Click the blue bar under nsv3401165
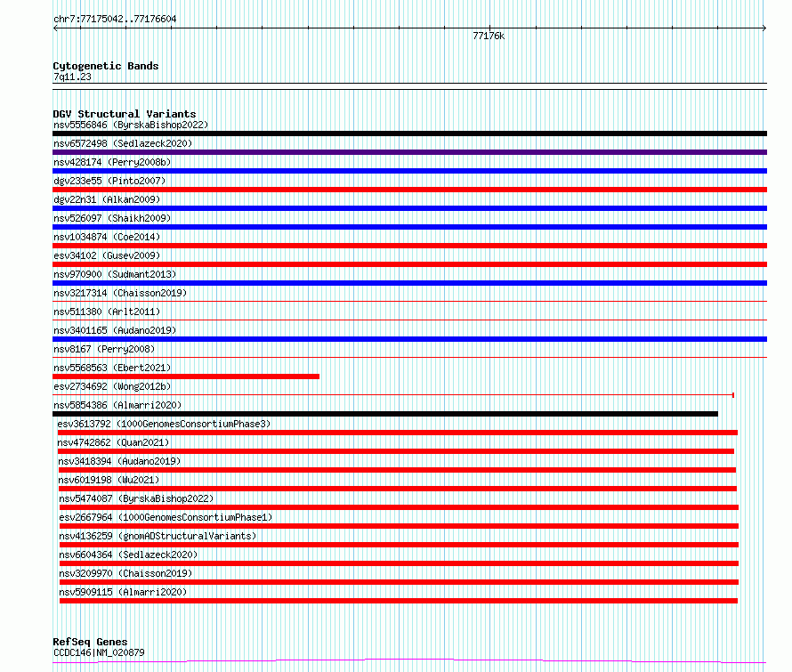This screenshot has height=672, width=792. pyautogui.click(x=409, y=339)
